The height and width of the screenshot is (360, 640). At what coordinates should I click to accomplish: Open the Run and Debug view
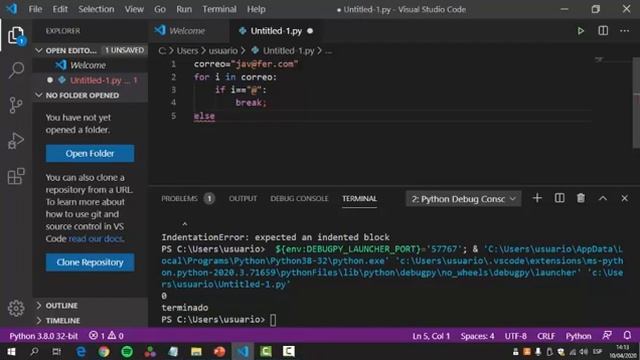click(16, 141)
